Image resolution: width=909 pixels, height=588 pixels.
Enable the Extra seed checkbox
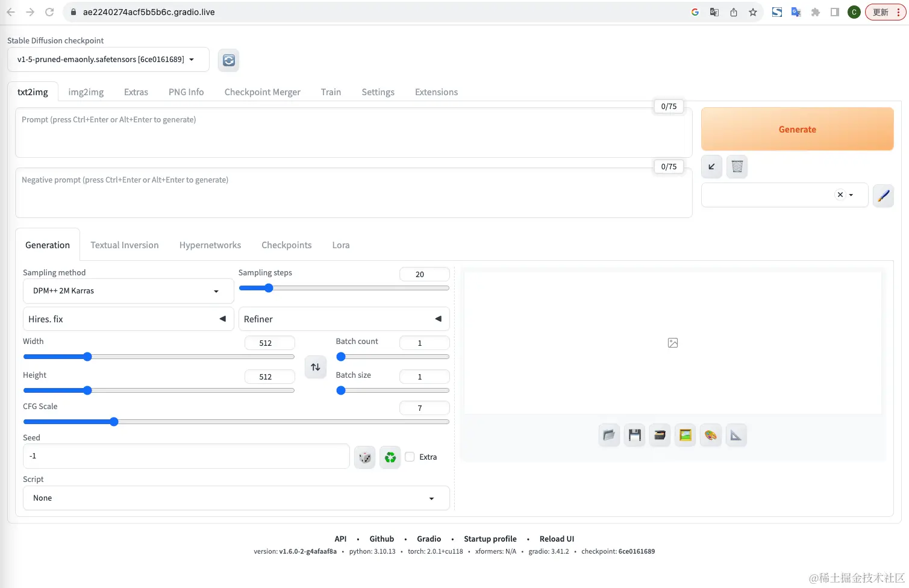pyautogui.click(x=410, y=457)
